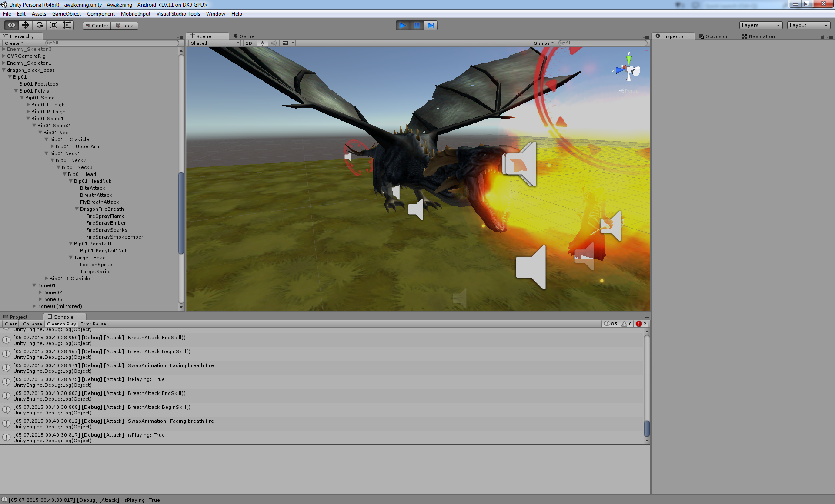
Task: Click the console Clear button
Action: [x=11, y=324]
